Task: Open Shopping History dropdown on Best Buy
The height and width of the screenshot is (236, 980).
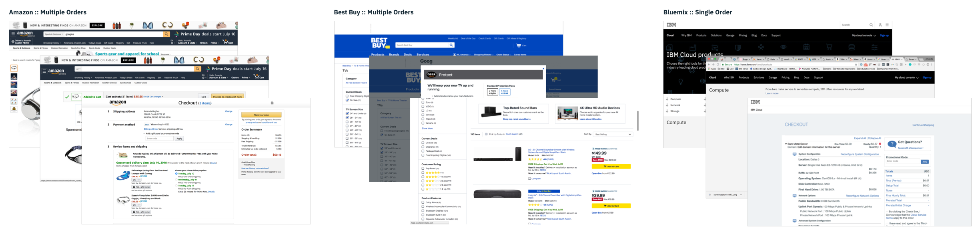Action: point(483,55)
